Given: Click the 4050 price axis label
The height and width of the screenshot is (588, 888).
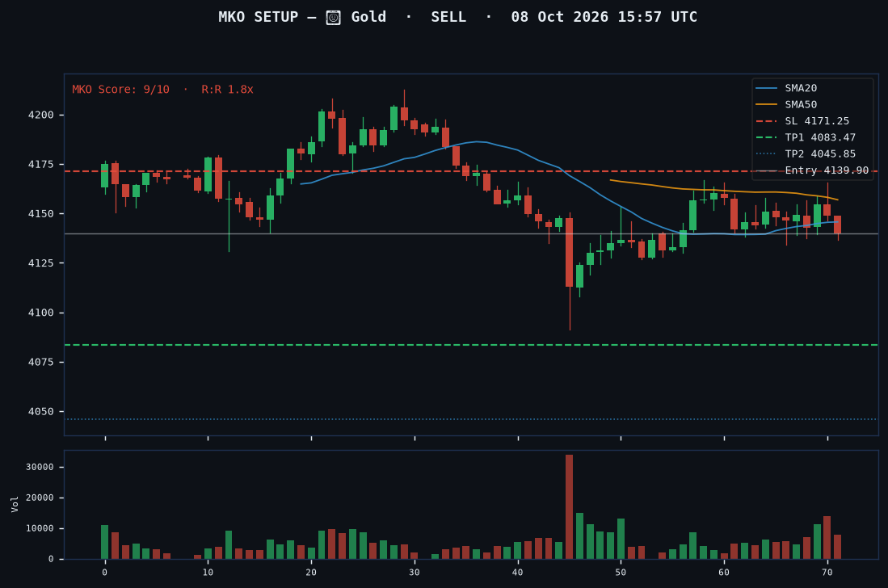Looking at the screenshot, I should [x=40, y=411].
